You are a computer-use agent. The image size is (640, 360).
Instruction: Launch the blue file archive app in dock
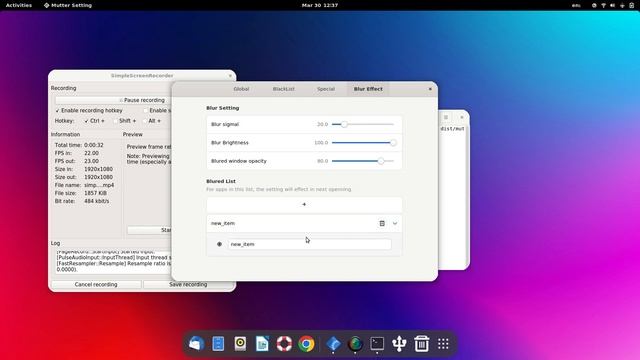(x=218, y=344)
